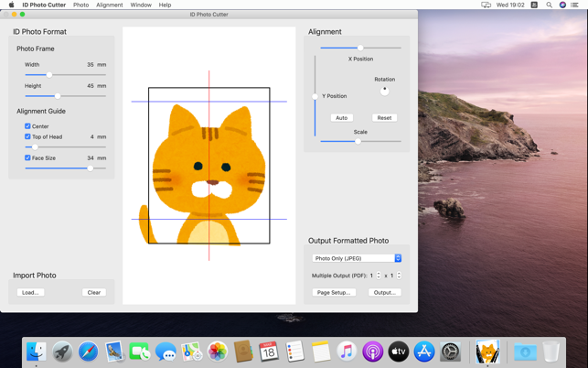The image size is (588, 368).
Task: Toggle the Top of Head guide checkbox
Action: (x=27, y=136)
